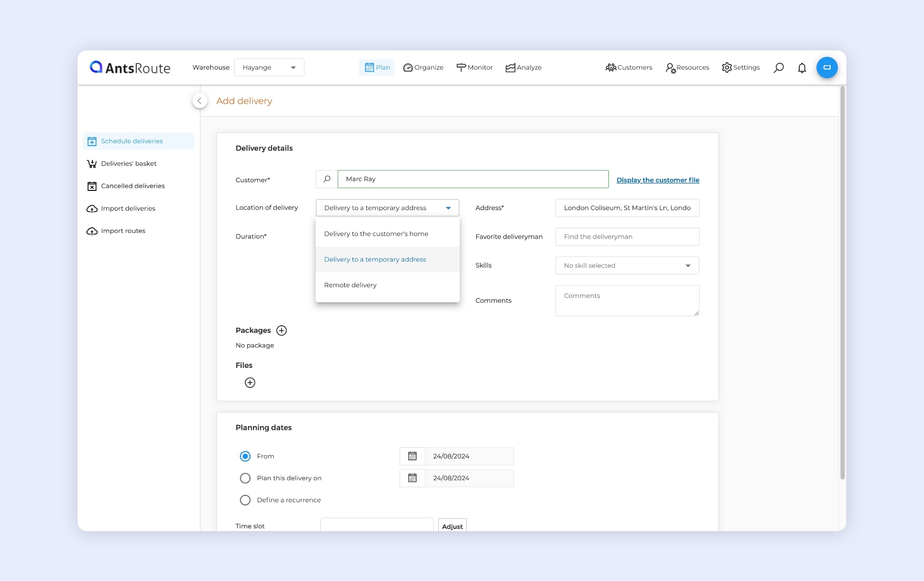
Task: Collapse sidebar with back chevron
Action: tap(200, 101)
